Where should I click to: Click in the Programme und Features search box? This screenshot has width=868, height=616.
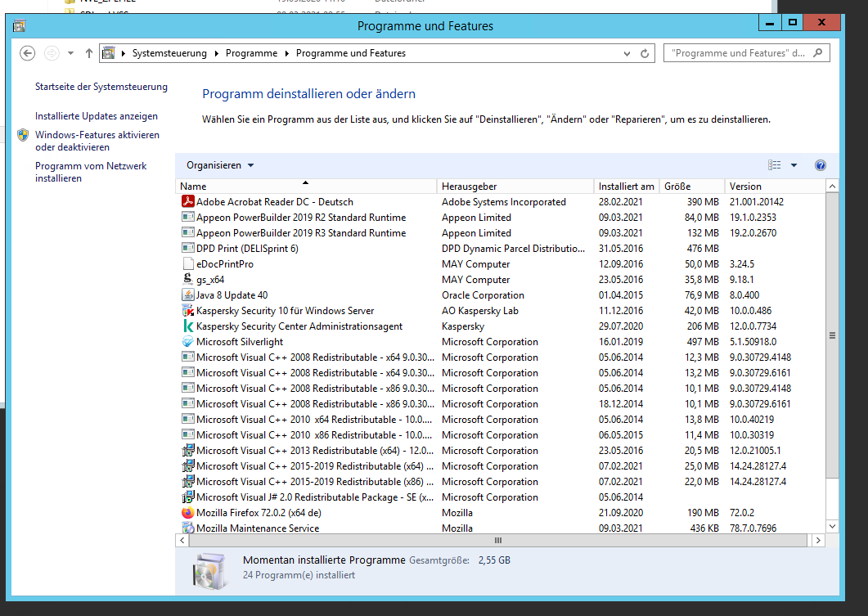[x=736, y=53]
